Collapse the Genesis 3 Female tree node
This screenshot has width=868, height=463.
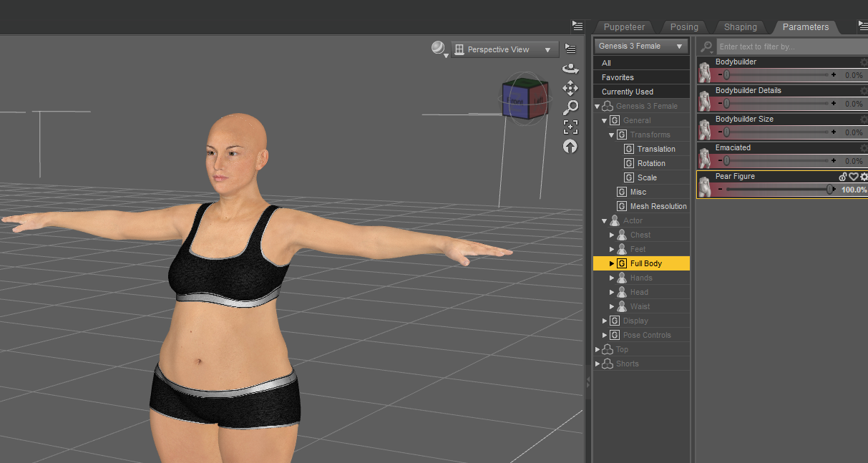click(598, 106)
